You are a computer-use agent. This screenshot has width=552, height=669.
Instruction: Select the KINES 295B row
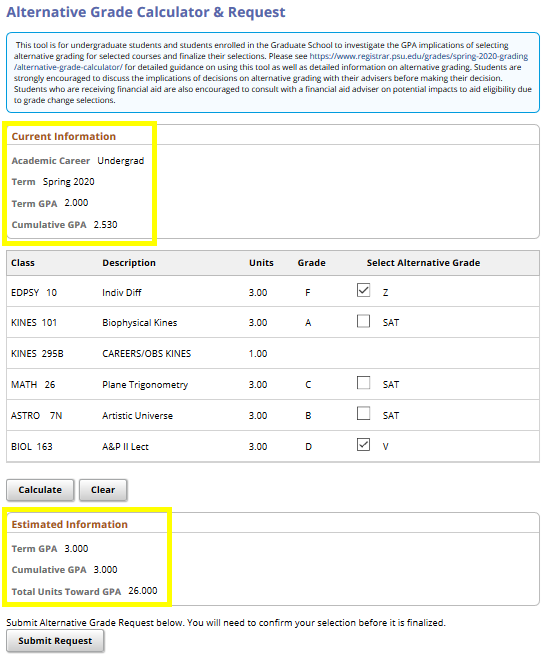[273, 353]
